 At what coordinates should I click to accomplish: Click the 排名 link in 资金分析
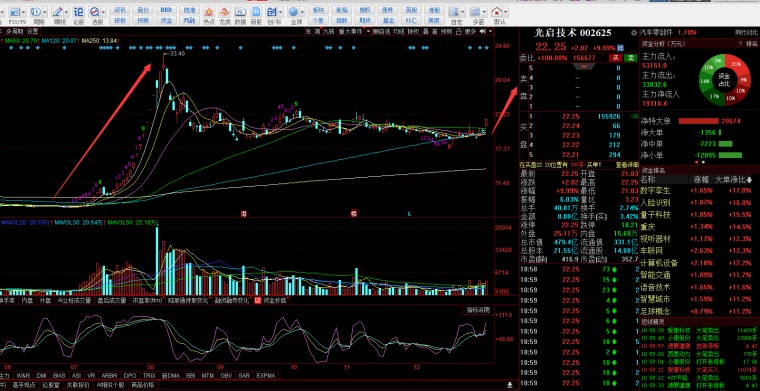(x=751, y=44)
